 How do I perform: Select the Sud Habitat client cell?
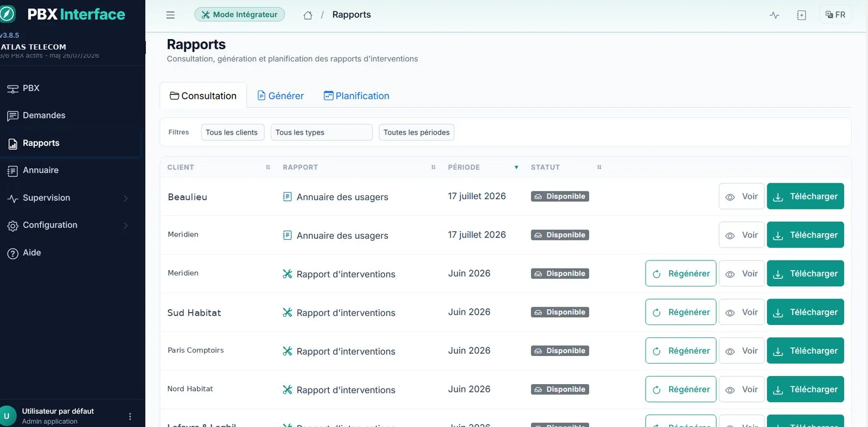click(x=194, y=313)
